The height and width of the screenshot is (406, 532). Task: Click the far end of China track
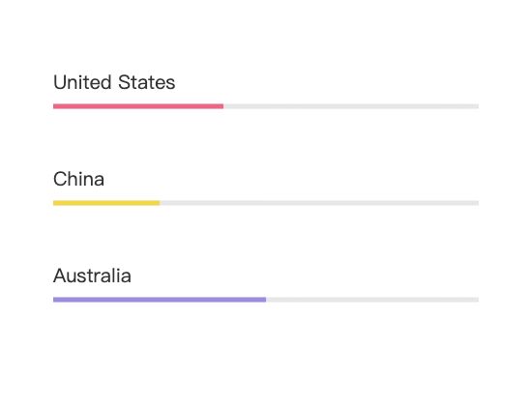coord(478,203)
